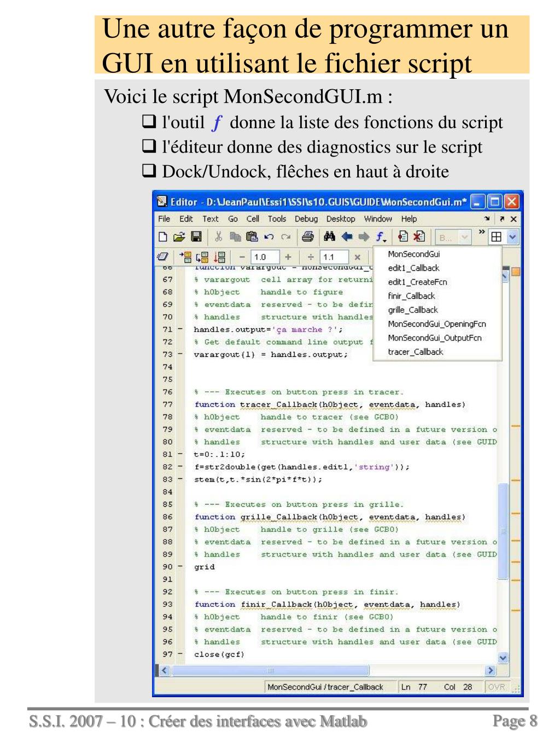Screen dimensions: 560x747
Task: Paste from clipboard using the Paste icon
Action: tap(252, 237)
